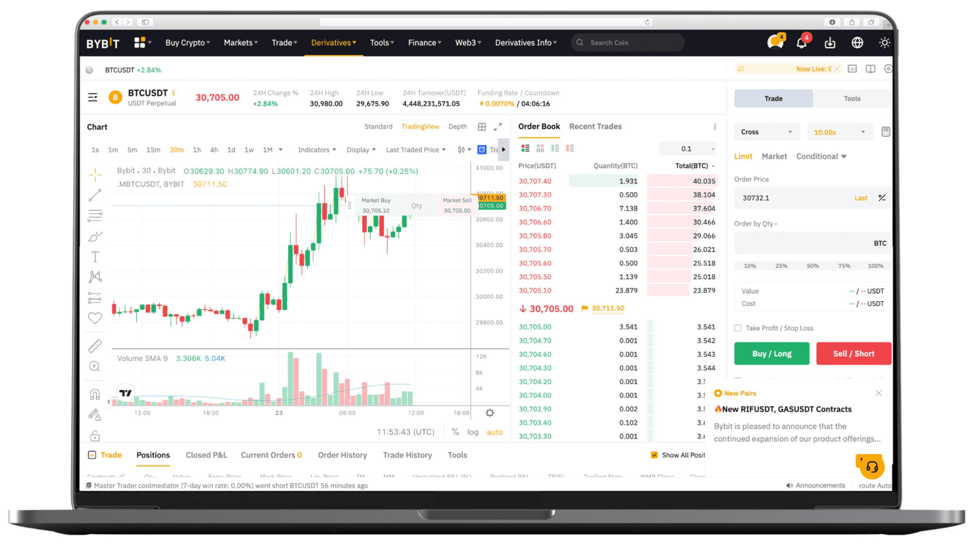Toggle auto scale on chart
The height and width of the screenshot is (551, 980).
pos(494,432)
